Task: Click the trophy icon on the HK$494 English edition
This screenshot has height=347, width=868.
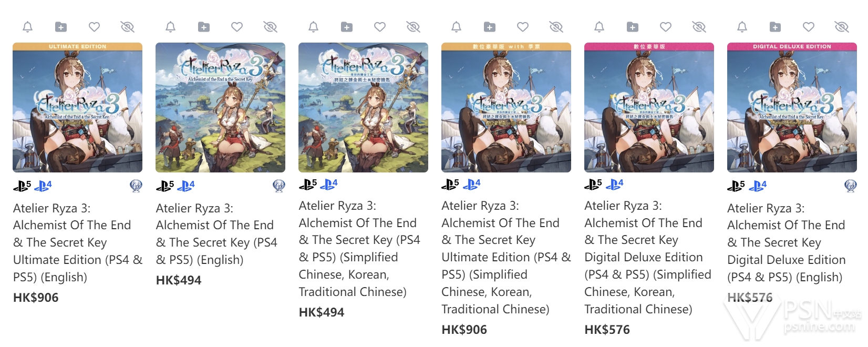Action: click(x=279, y=186)
